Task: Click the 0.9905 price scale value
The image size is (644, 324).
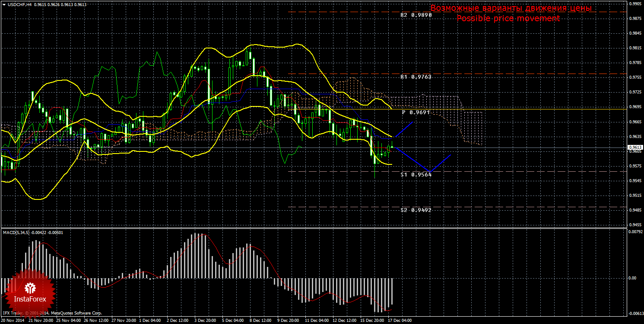Action: 634,4
